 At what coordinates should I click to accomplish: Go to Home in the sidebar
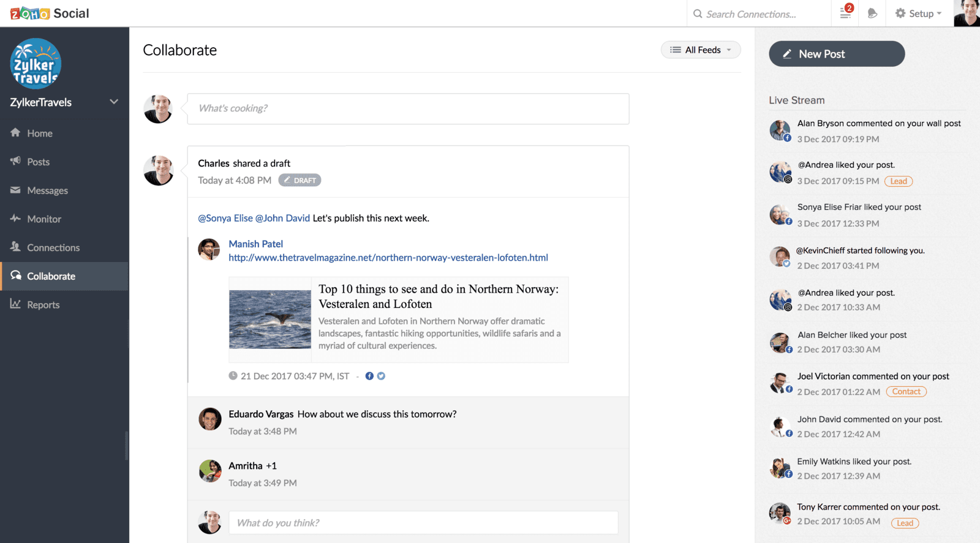tap(40, 133)
